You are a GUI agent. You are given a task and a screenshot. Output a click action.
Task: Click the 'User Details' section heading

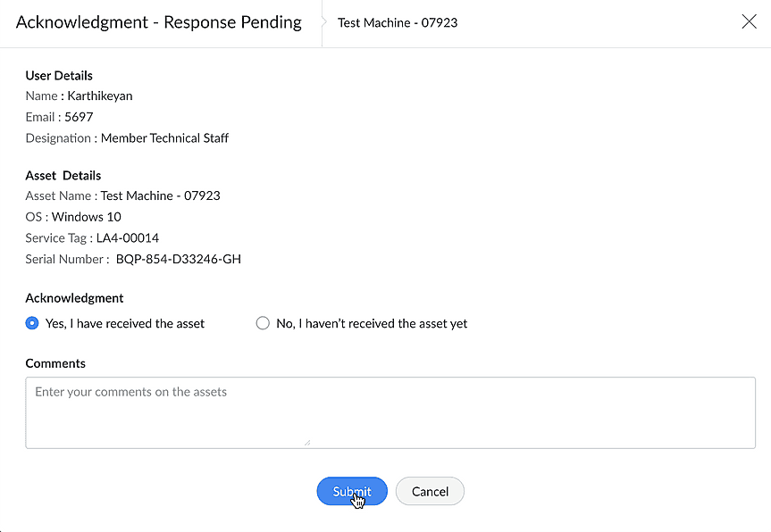click(x=59, y=76)
